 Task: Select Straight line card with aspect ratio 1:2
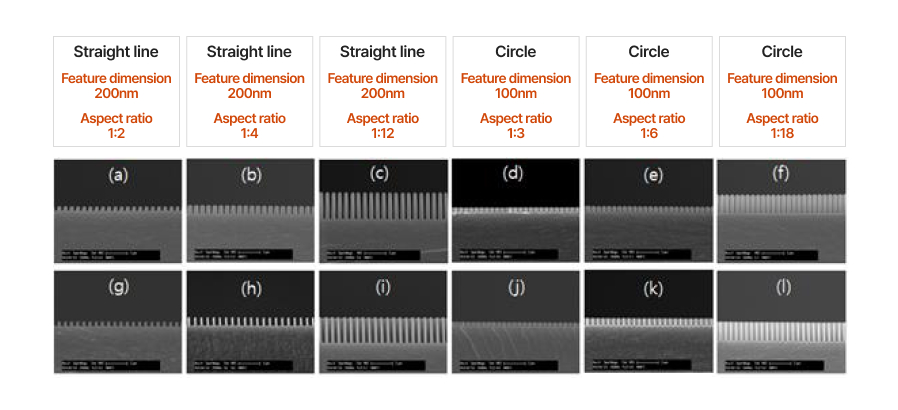(116, 92)
